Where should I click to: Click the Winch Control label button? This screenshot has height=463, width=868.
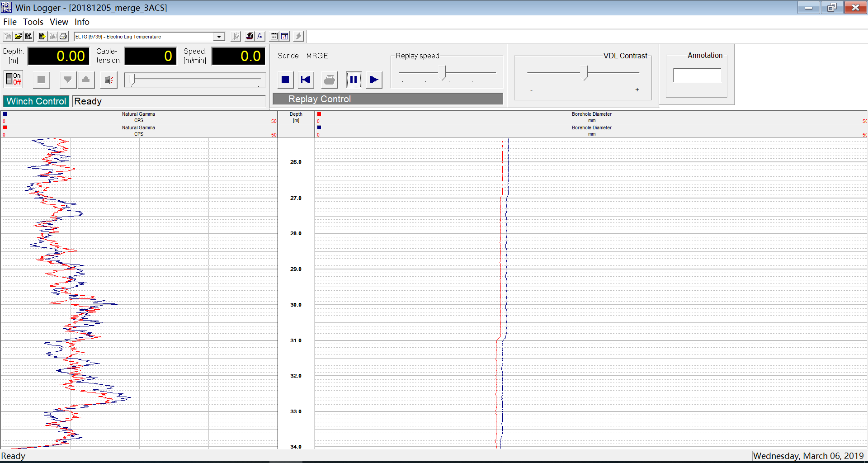point(36,101)
